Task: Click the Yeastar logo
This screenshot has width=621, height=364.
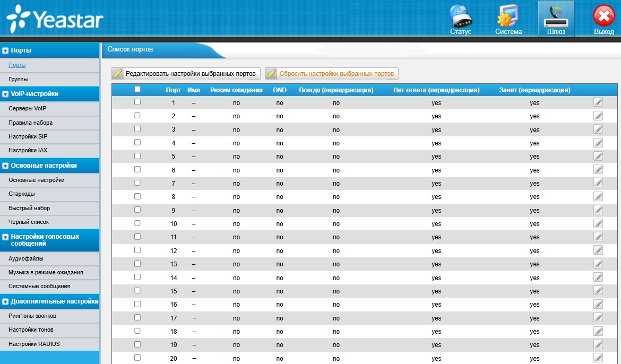Action: click(x=55, y=21)
